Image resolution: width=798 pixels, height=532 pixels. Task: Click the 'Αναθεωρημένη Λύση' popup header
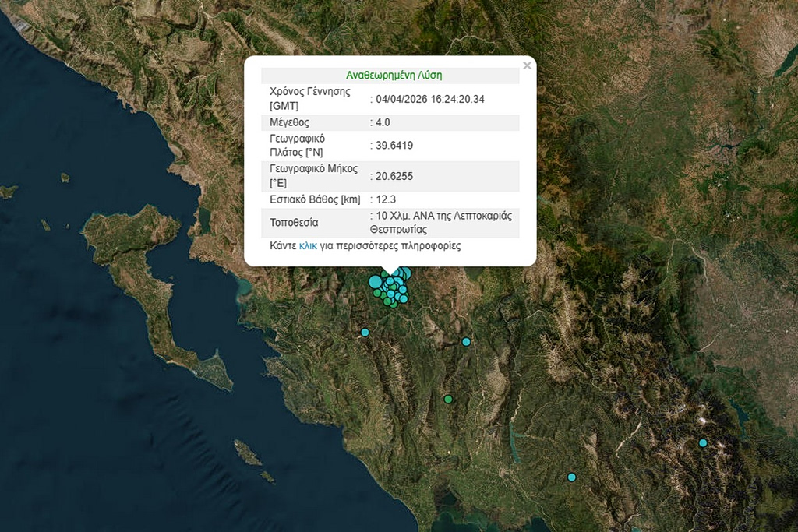(394, 76)
